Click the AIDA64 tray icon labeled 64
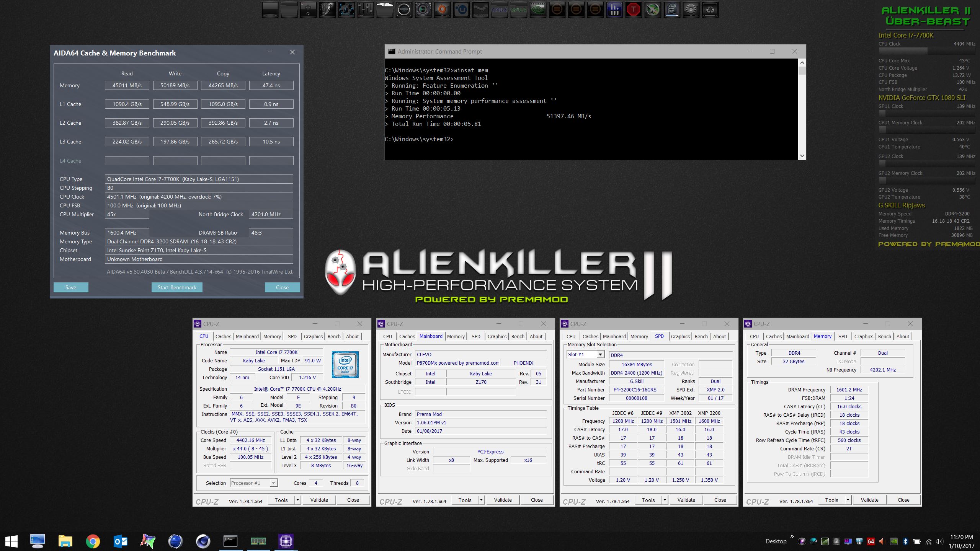This screenshot has width=980, height=551. click(x=871, y=541)
